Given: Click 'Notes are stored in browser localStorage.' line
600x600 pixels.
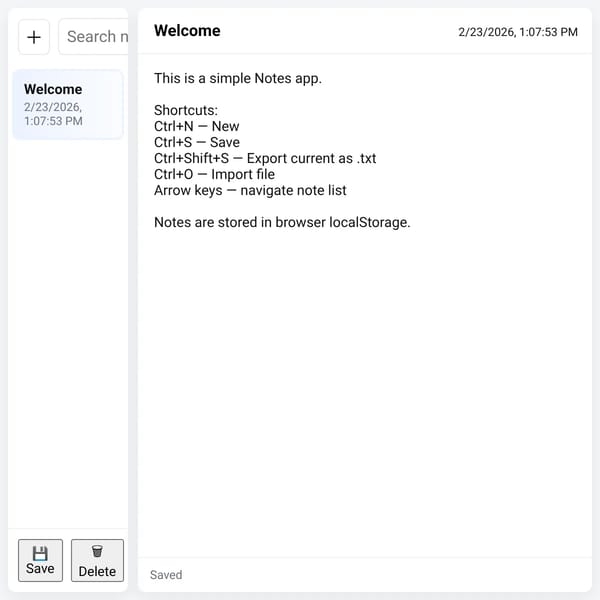Looking at the screenshot, I should click(x=282, y=222).
